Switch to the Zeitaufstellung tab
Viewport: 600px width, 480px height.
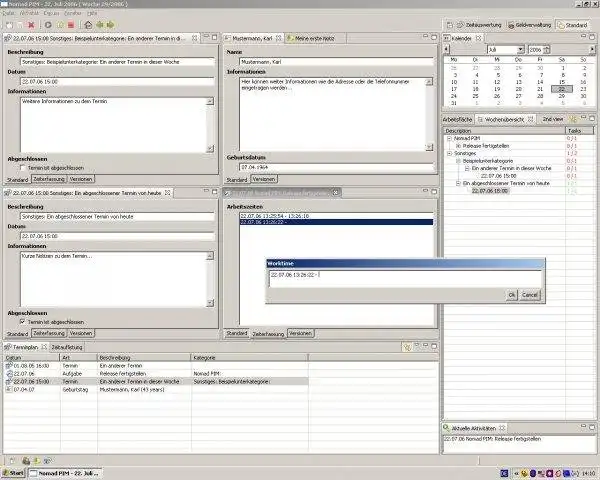pos(67,347)
